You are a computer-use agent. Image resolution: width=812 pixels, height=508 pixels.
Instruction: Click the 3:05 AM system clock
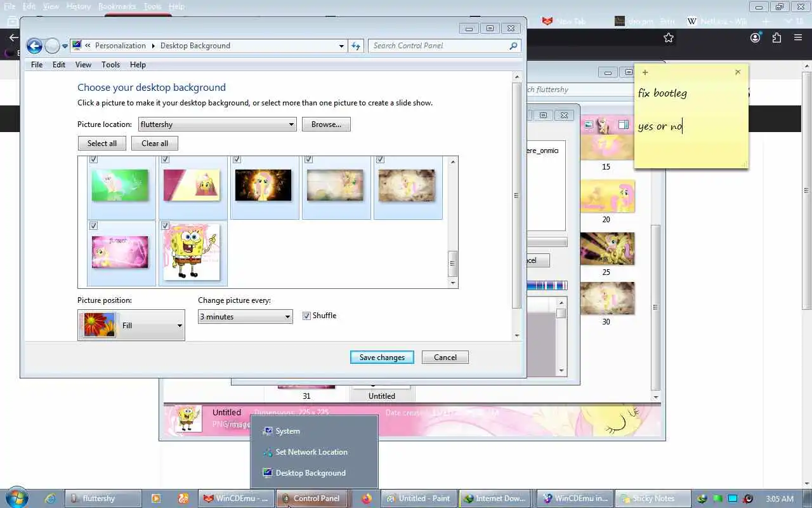point(780,499)
